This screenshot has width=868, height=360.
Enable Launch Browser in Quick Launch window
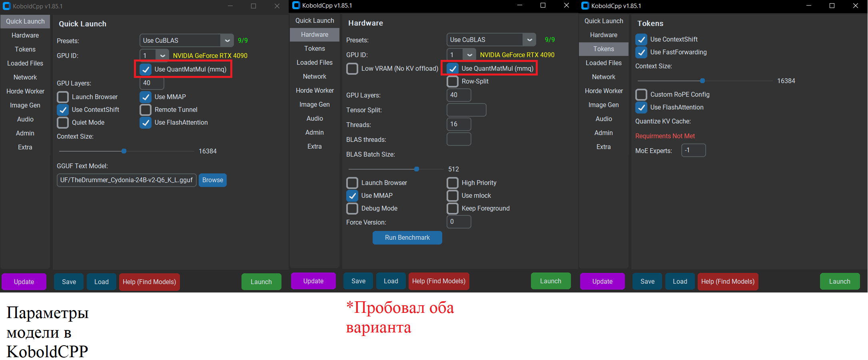(x=63, y=97)
